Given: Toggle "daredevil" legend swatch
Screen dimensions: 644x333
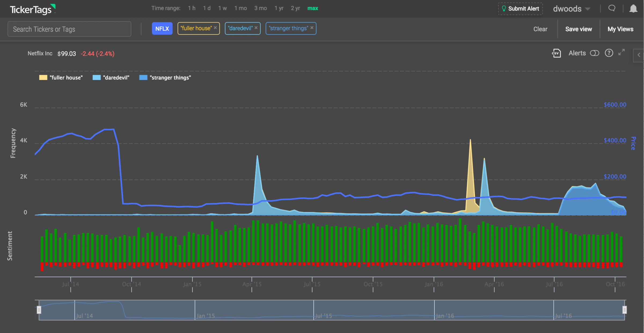Looking at the screenshot, I should tap(97, 78).
